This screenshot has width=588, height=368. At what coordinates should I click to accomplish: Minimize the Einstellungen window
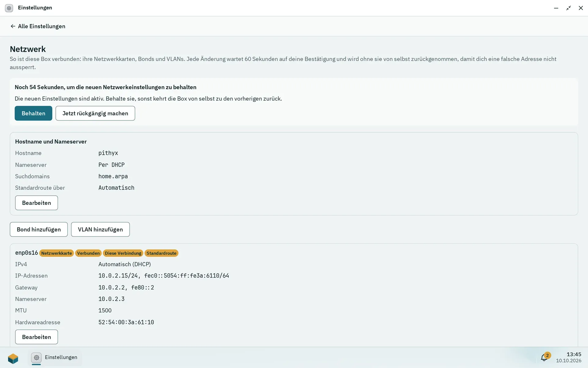556,8
